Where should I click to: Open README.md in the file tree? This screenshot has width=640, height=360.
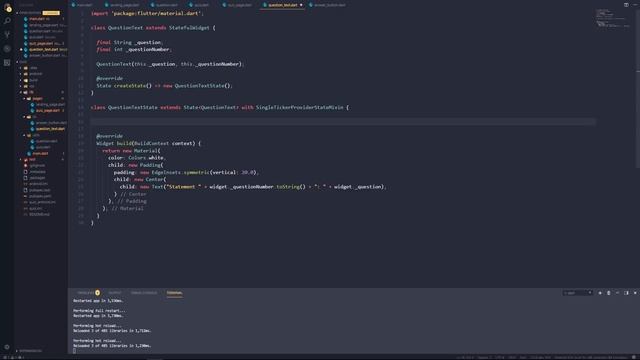[39, 214]
